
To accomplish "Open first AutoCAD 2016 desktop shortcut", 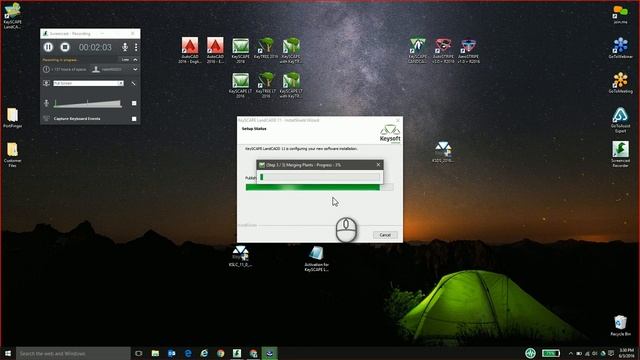I will pyautogui.click(x=190, y=50).
